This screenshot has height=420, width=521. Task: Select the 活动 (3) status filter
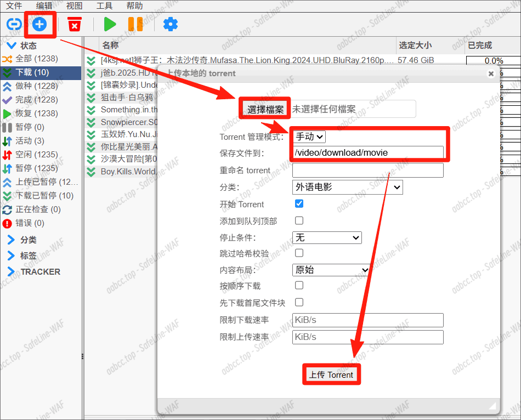pyautogui.click(x=41, y=141)
